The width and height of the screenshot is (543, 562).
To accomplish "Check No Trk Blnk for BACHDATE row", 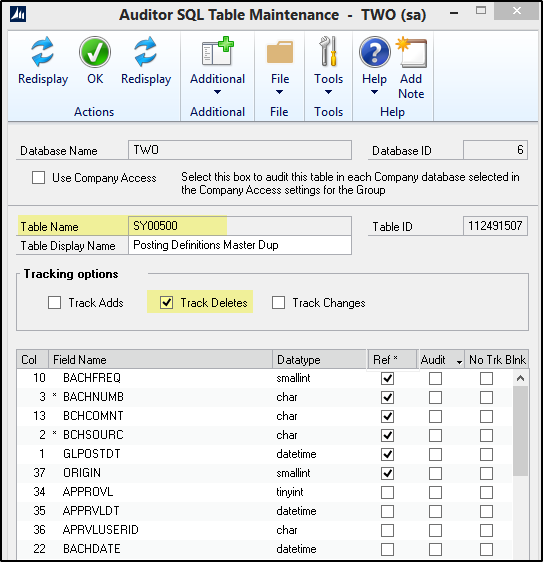I will 486,549.
